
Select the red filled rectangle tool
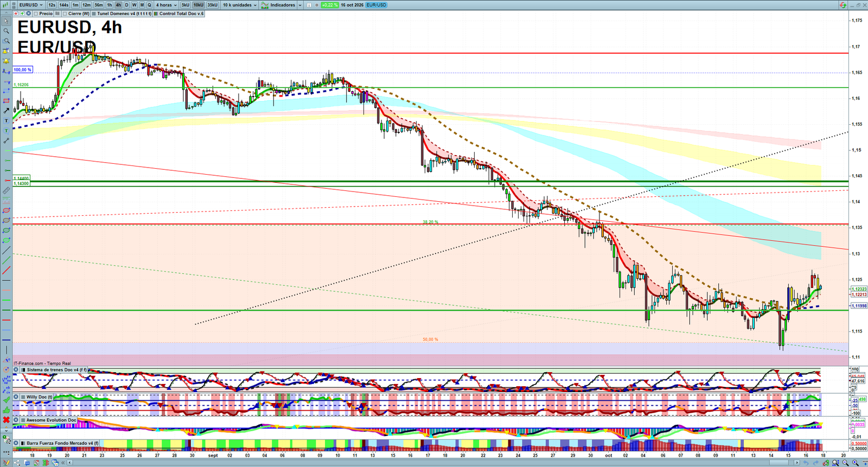point(7,101)
